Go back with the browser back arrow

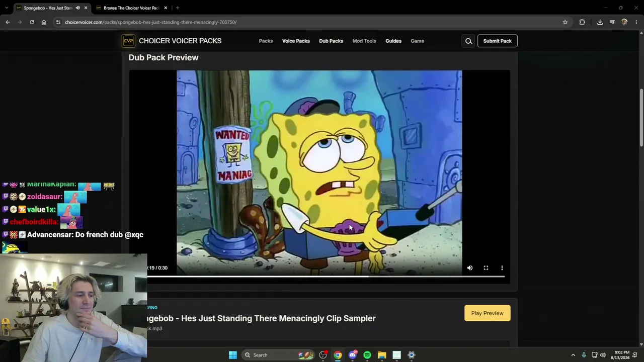tap(8, 22)
